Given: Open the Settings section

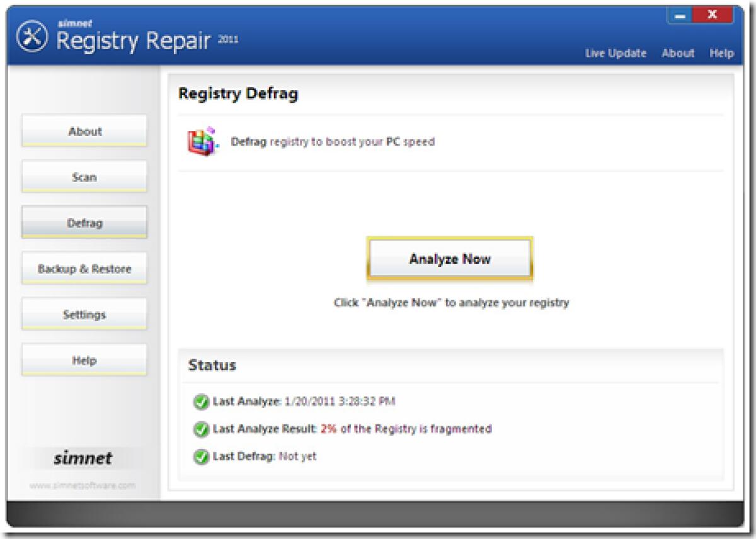Looking at the screenshot, I should [x=84, y=314].
